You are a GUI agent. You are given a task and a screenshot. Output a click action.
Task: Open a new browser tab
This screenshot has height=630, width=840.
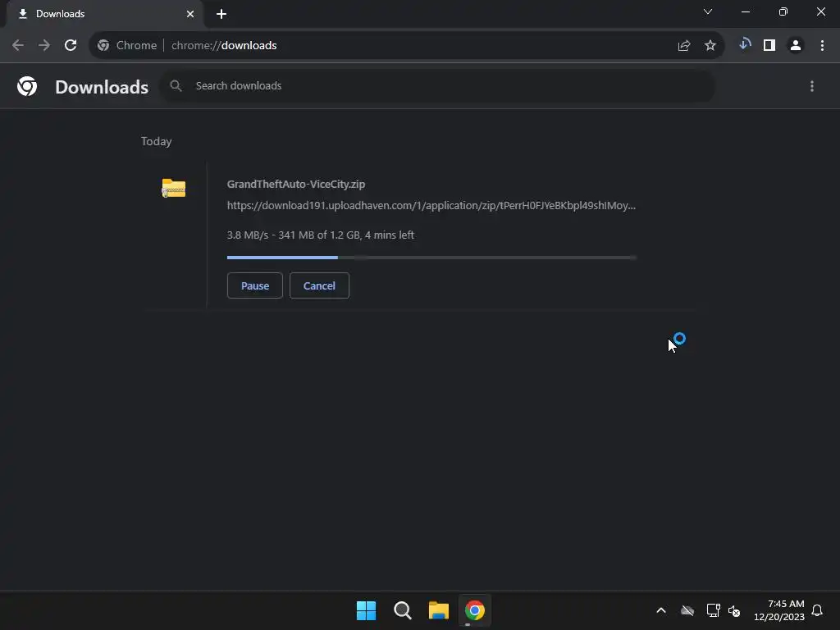tap(221, 14)
